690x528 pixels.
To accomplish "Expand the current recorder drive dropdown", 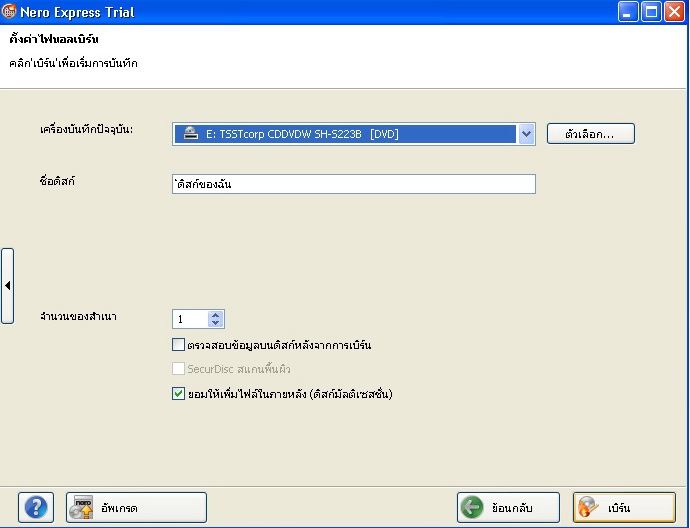I will 526,134.
